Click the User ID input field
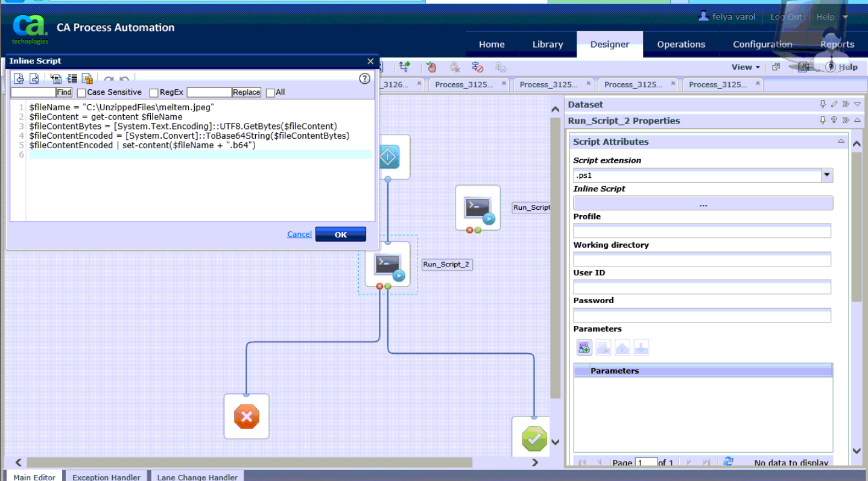 pos(702,287)
